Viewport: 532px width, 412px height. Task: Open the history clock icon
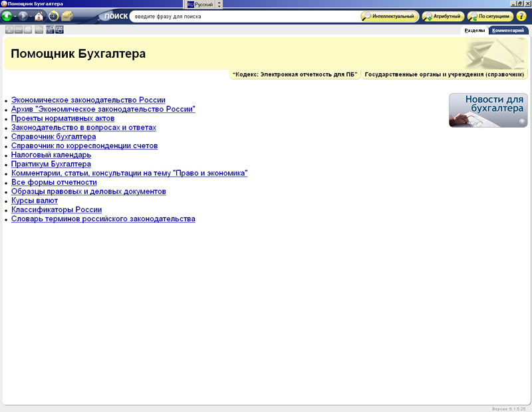53,16
